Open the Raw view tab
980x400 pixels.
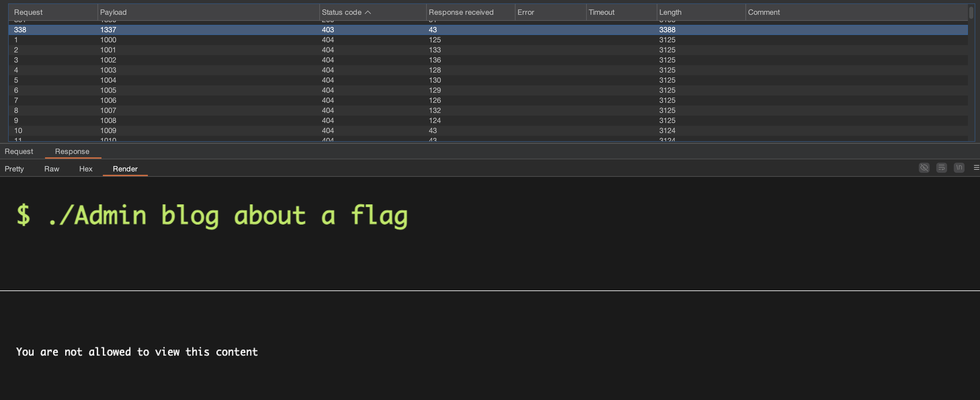tap(51, 169)
